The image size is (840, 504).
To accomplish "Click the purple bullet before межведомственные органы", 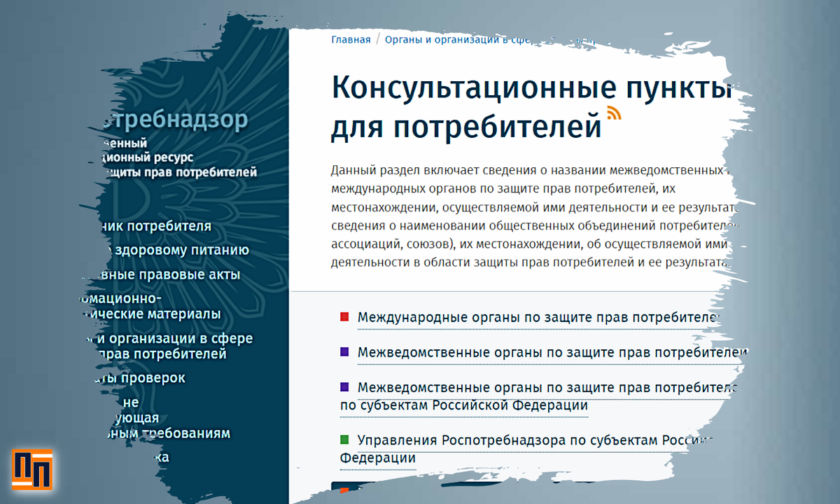I will coord(344,351).
